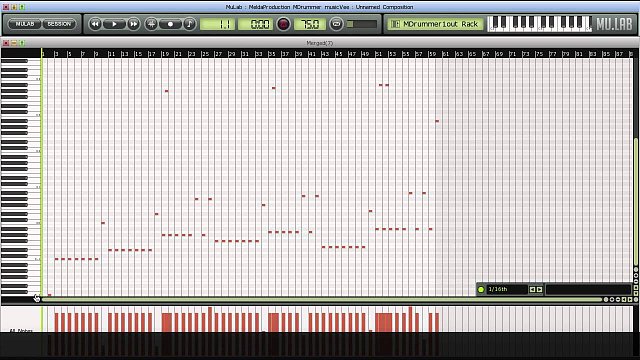Click the MU.LAB logo

[614, 24]
